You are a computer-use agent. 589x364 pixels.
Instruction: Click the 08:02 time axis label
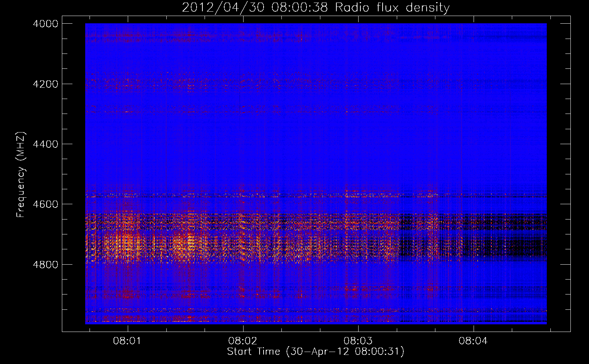(242, 341)
